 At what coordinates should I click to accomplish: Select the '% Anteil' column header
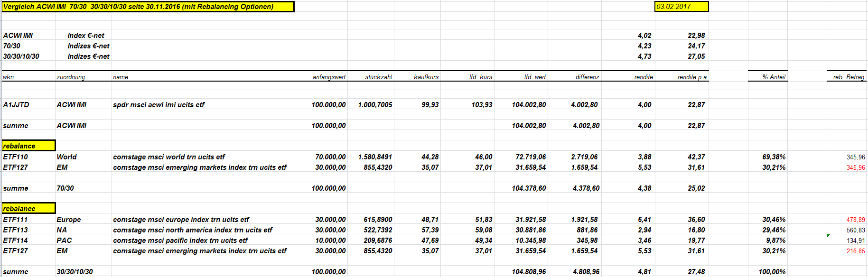[774, 77]
